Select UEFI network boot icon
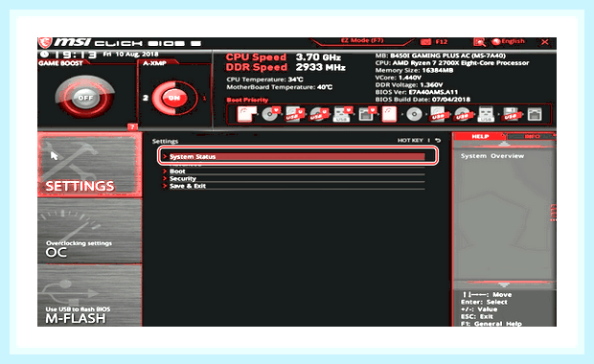The width and height of the screenshot is (594, 364). tap(367, 114)
